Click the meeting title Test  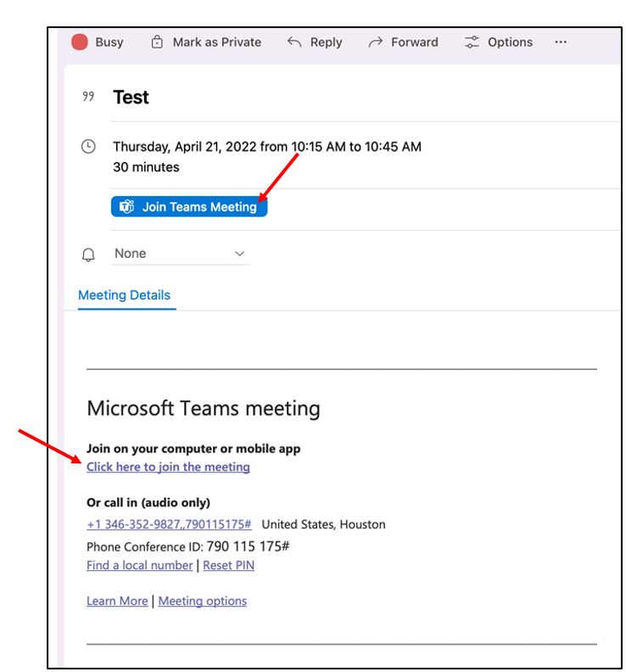click(x=131, y=98)
